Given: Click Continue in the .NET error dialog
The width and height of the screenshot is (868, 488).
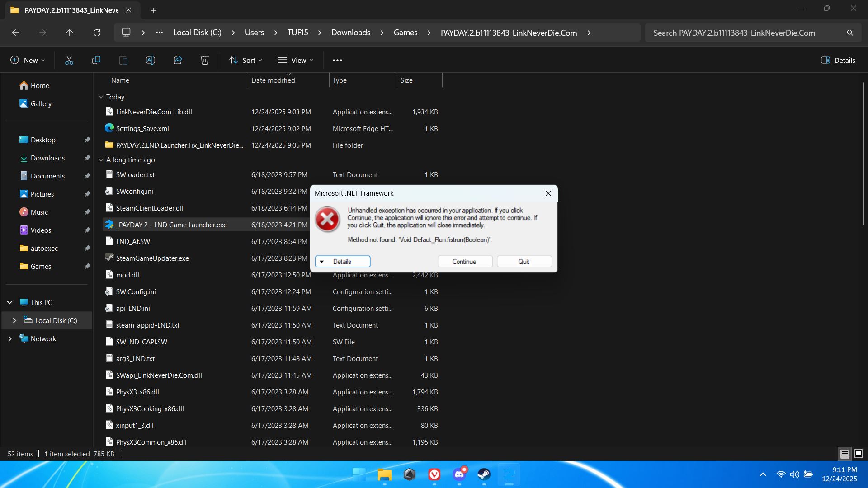Looking at the screenshot, I should [464, 262].
